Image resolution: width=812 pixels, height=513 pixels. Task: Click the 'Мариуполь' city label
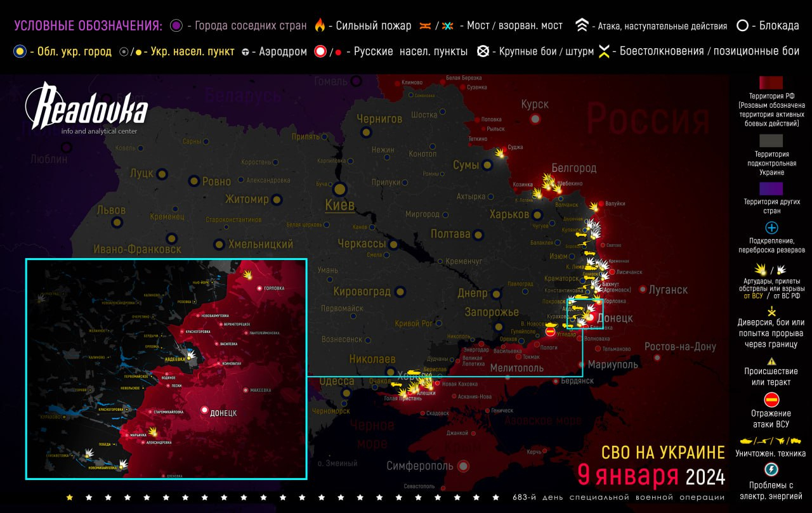(x=612, y=365)
